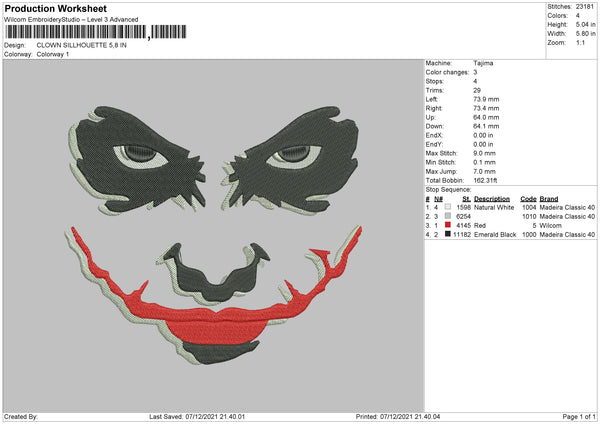Click the Max Stitch value 9.0 mm
Screen dimensions: 600x424
coord(484,153)
